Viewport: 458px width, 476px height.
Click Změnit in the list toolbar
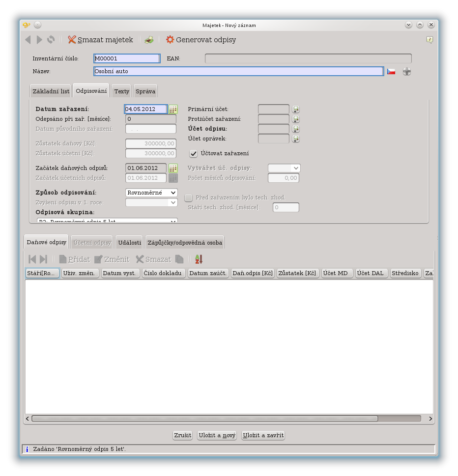point(112,259)
